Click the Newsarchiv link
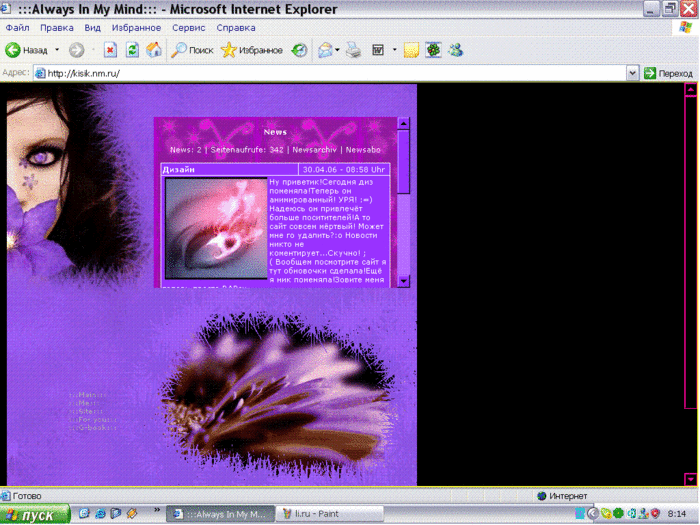The height and width of the screenshot is (525, 700). coord(314,150)
